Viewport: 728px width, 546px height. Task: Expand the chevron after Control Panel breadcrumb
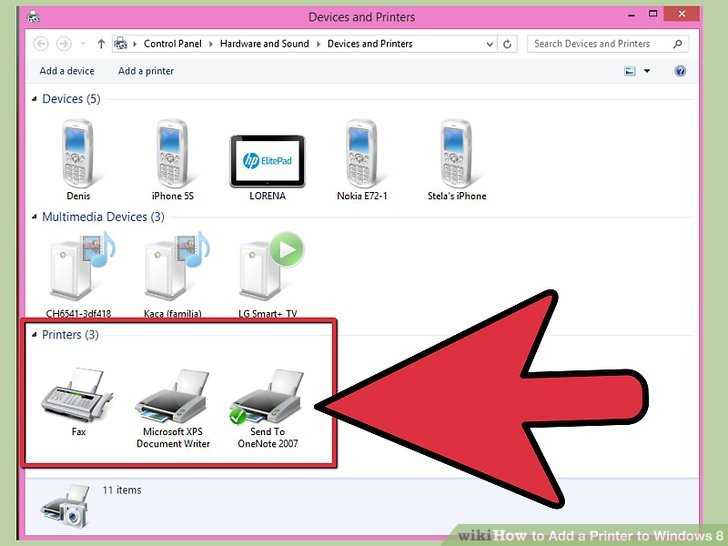(x=211, y=44)
